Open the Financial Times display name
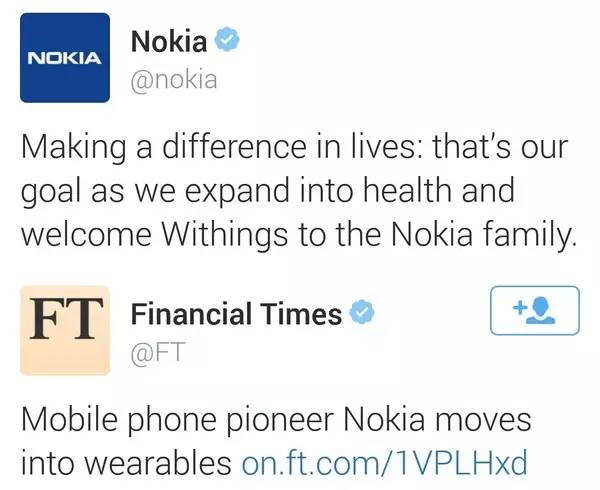Screen dimensions: 600x490 click(x=236, y=314)
